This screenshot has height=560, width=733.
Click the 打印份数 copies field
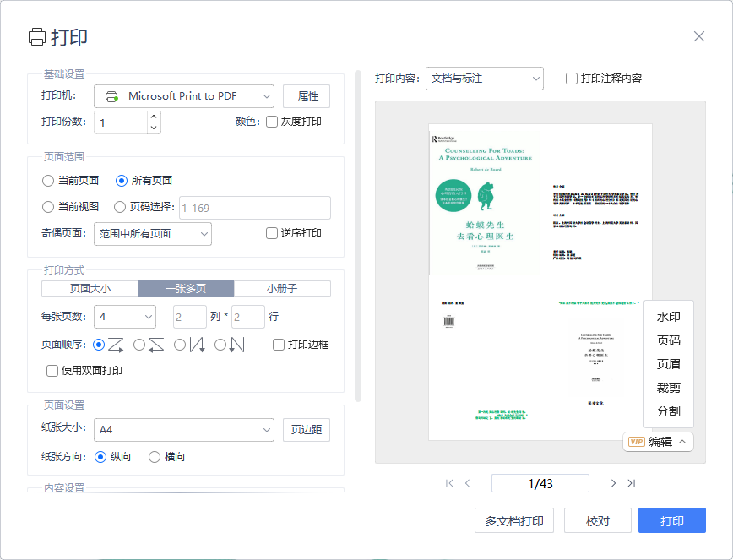pyautogui.click(x=121, y=122)
